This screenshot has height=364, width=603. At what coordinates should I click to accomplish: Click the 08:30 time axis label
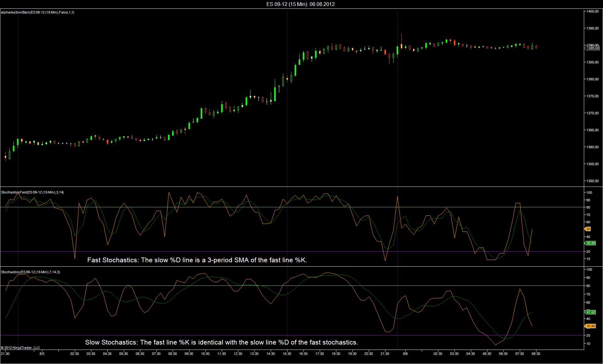(x=536, y=354)
